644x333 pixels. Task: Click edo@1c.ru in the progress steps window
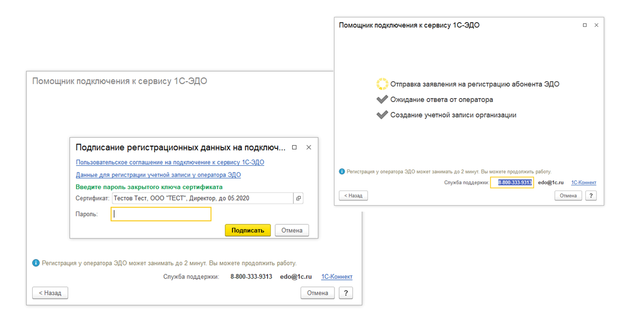(551, 183)
